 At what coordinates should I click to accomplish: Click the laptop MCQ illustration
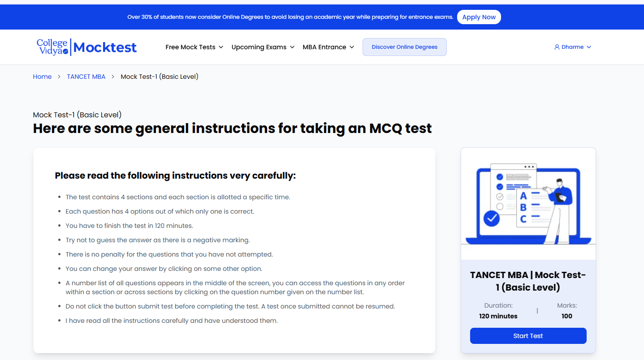tap(528, 204)
